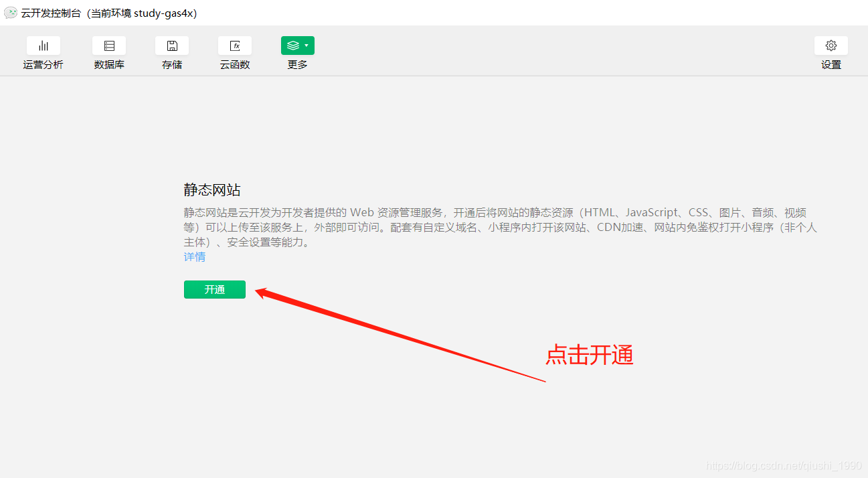Expand the 更多 dropdown arrow
Viewport: 868px width, 478px height.
pos(307,46)
